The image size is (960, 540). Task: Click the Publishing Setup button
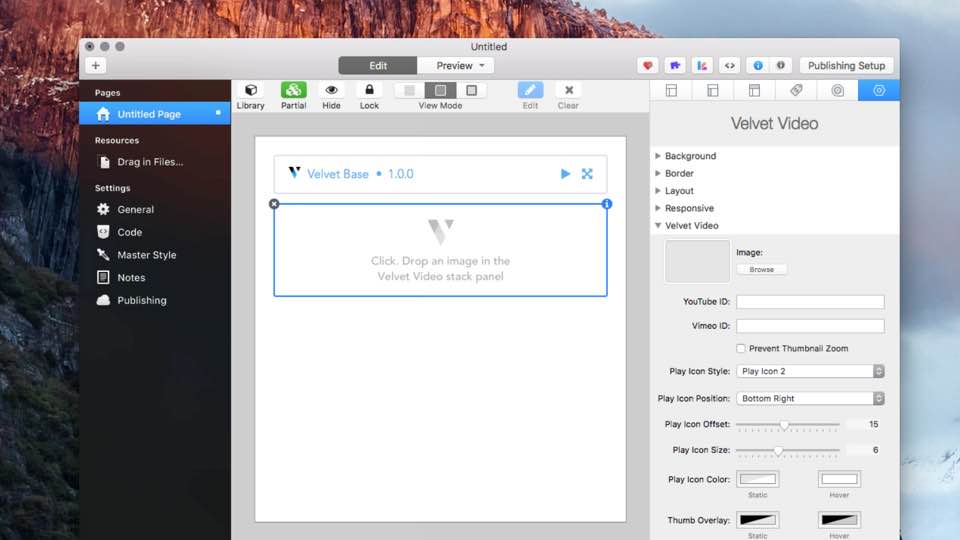[846, 66]
